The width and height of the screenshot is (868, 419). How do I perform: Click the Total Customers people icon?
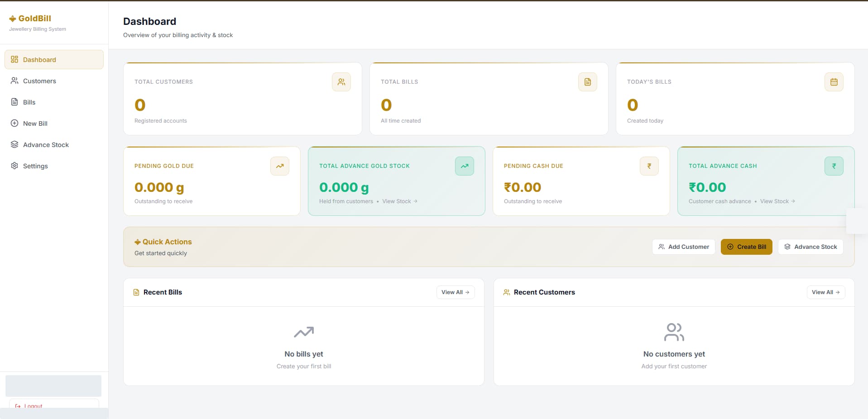point(341,82)
